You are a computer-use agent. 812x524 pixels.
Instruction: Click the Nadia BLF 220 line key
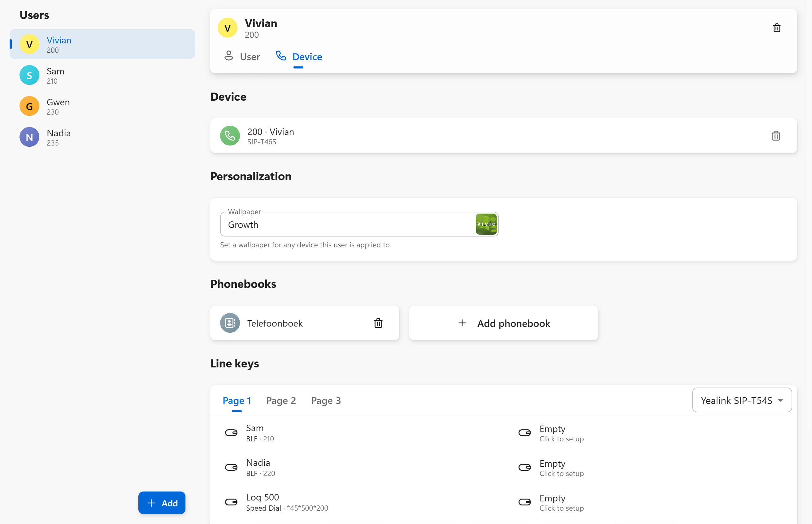click(x=258, y=467)
